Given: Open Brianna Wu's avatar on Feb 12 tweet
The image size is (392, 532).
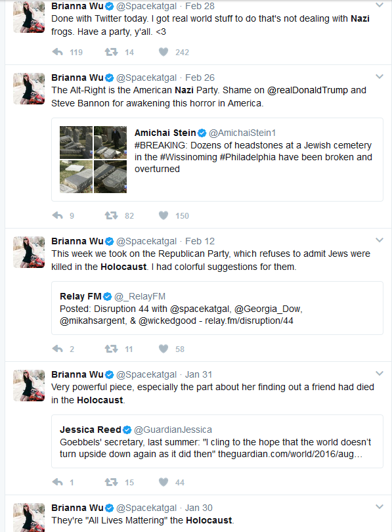Looking at the screenshot, I should 29,252.
